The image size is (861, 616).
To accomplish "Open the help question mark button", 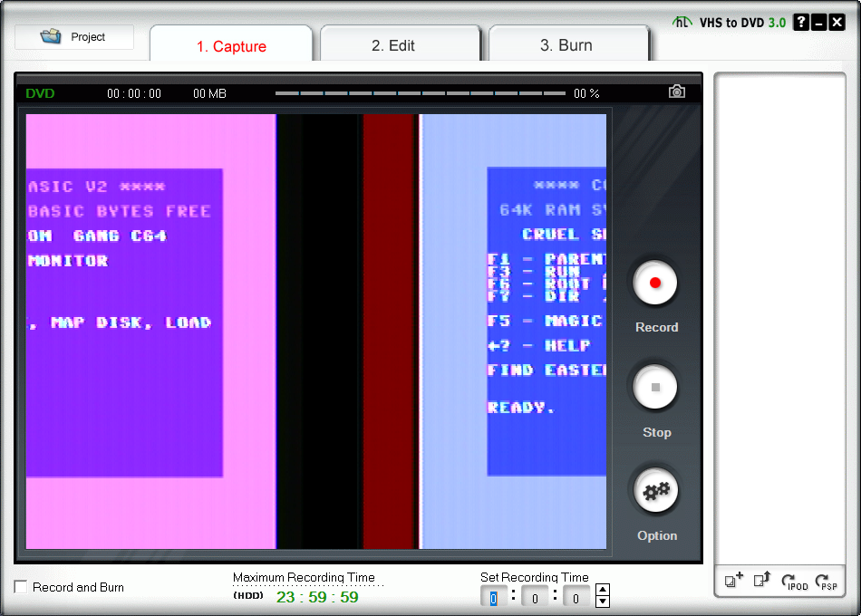I will (801, 22).
